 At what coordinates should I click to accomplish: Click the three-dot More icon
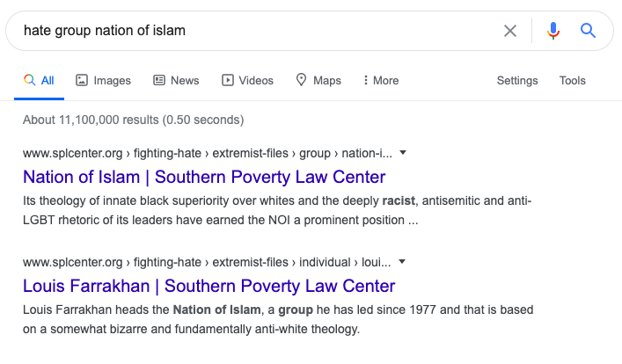[x=366, y=80]
